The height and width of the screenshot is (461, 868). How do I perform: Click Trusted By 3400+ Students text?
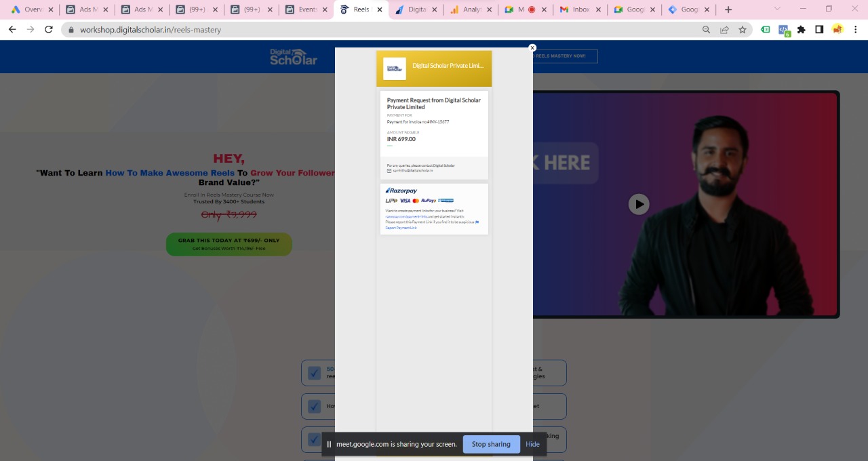point(229,201)
